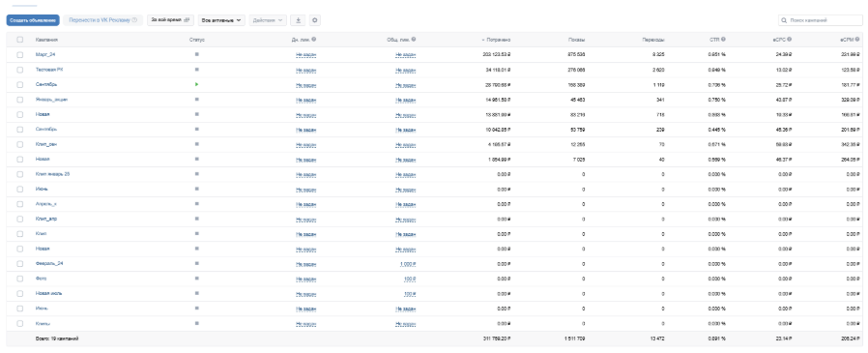Edit the 1 000 ₽ total limit of Февраль_24
This screenshot has height=353, width=868.
click(x=408, y=264)
